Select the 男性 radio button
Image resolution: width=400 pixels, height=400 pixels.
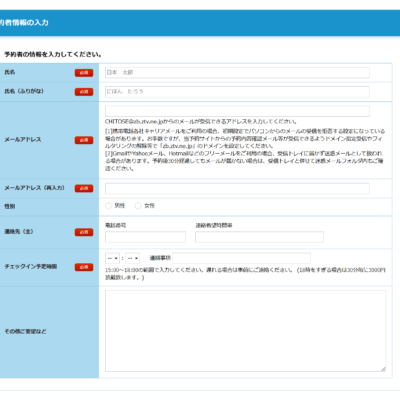pos(108,206)
